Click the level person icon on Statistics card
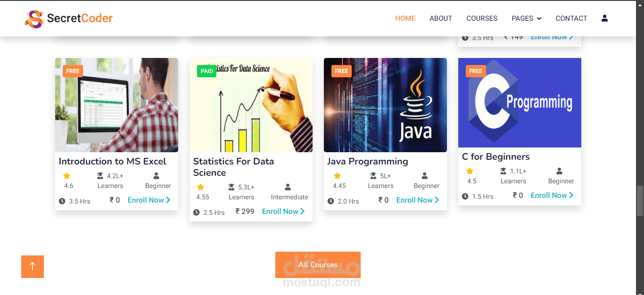 288,187
